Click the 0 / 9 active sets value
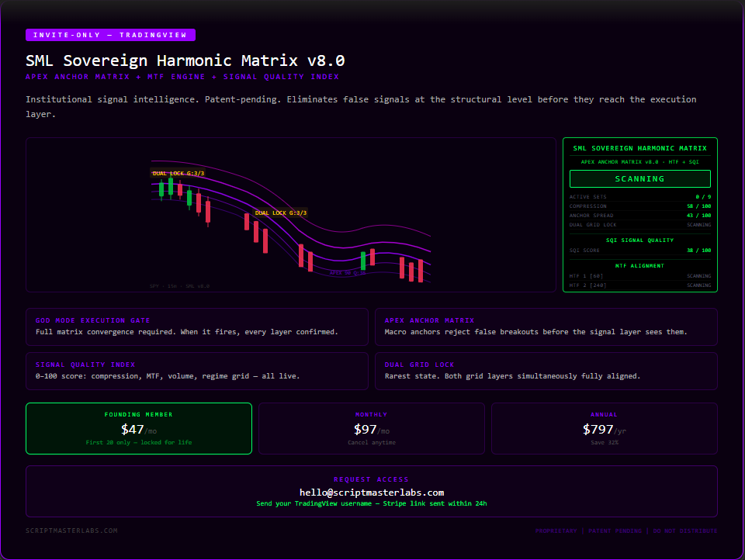The height and width of the screenshot is (560, 745). pos(703,197)
